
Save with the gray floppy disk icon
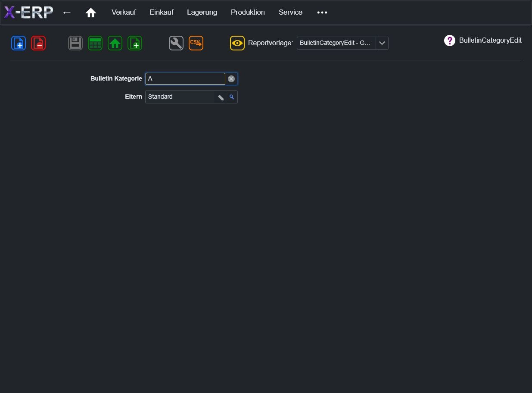(75, 43)
